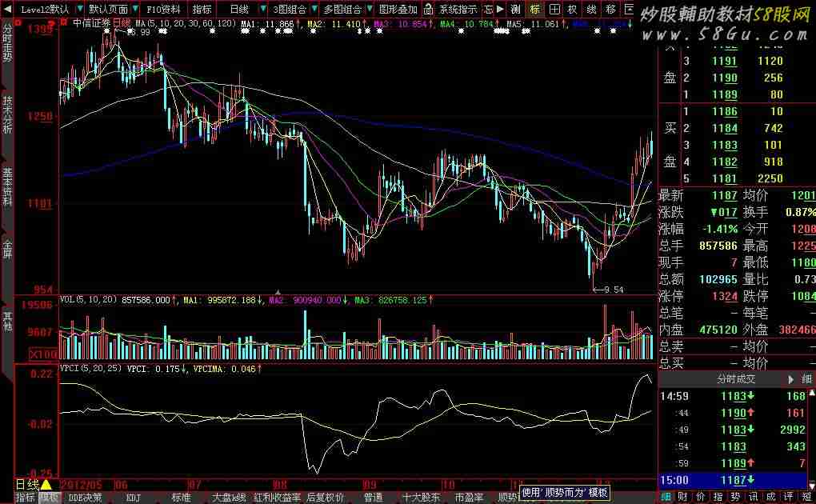Viewport: 816px width, 504px height.
Task: Choose the 后复权价 template tab
Action: [x=325, y=498]
